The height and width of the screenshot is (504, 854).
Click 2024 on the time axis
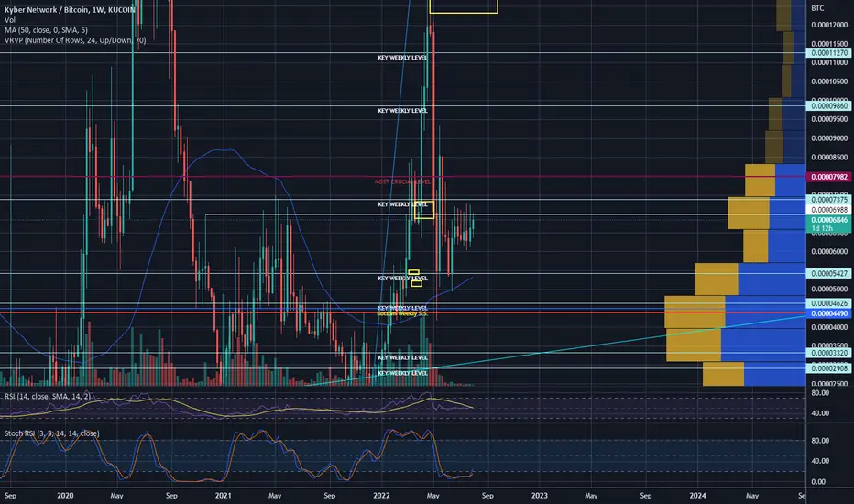click(x=697, y=496)
